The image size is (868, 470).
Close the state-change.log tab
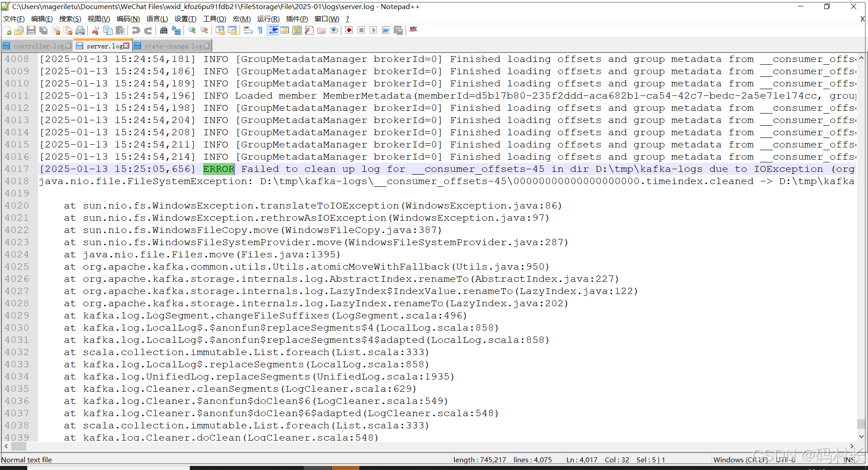207,46
